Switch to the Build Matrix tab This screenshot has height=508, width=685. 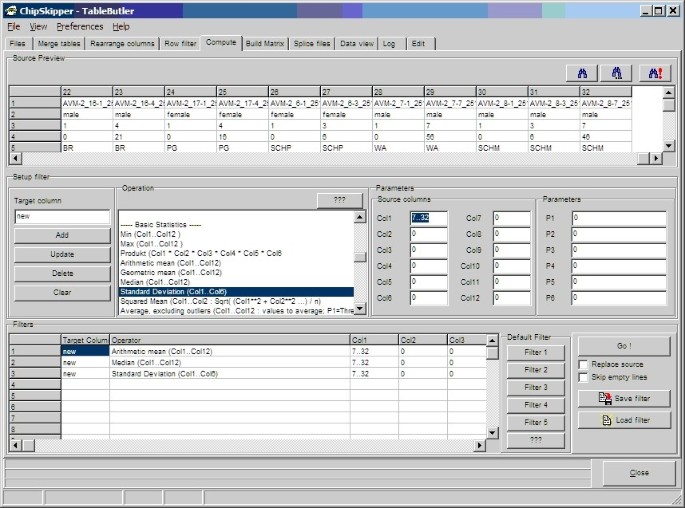(265, 44)
